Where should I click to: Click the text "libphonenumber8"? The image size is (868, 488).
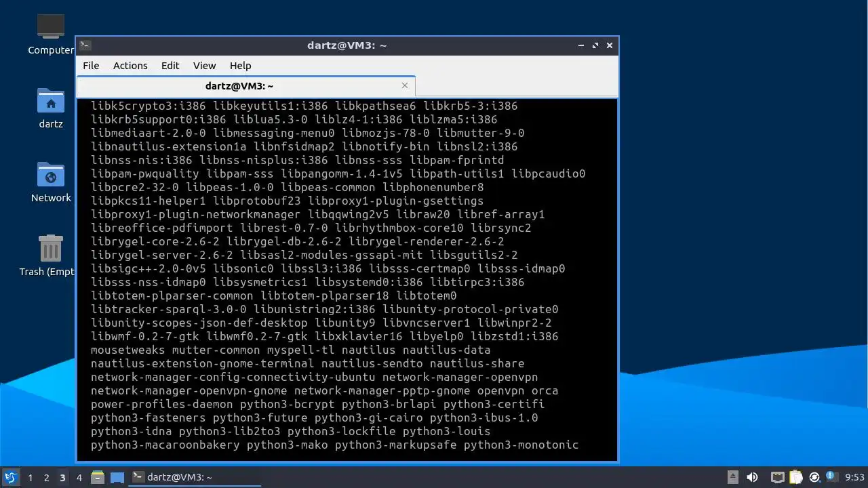pos(433,187)
